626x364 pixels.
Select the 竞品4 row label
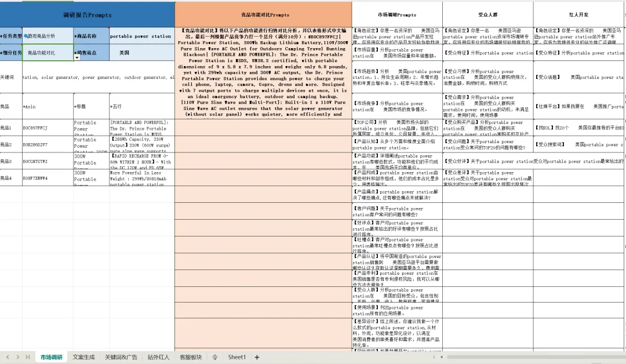pyautogui.click(x=11, y=178)
